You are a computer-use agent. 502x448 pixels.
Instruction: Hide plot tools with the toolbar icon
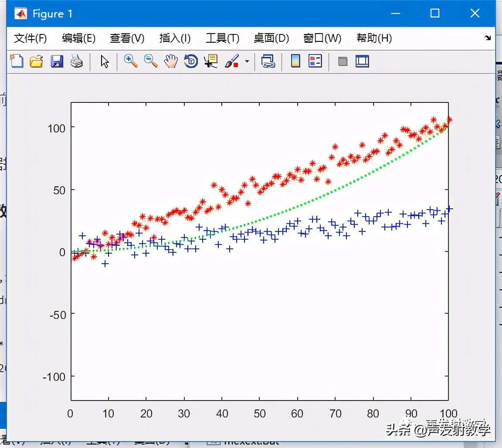(x=343, y=61)
